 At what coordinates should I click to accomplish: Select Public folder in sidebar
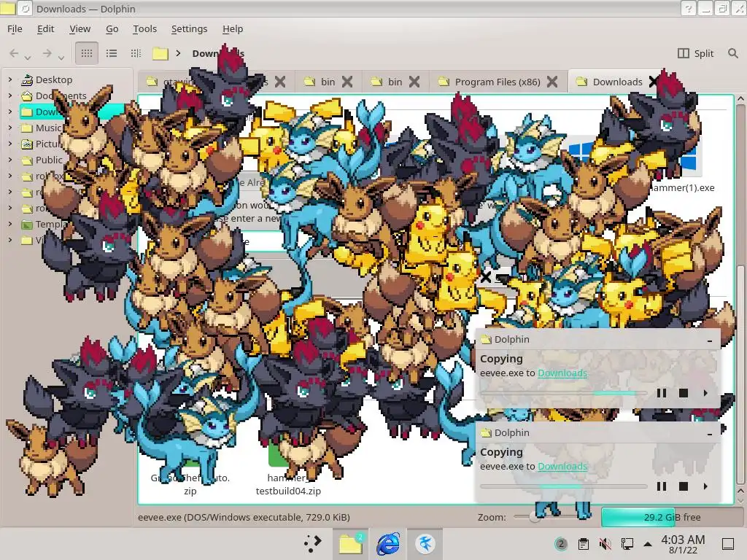(42, 160)
